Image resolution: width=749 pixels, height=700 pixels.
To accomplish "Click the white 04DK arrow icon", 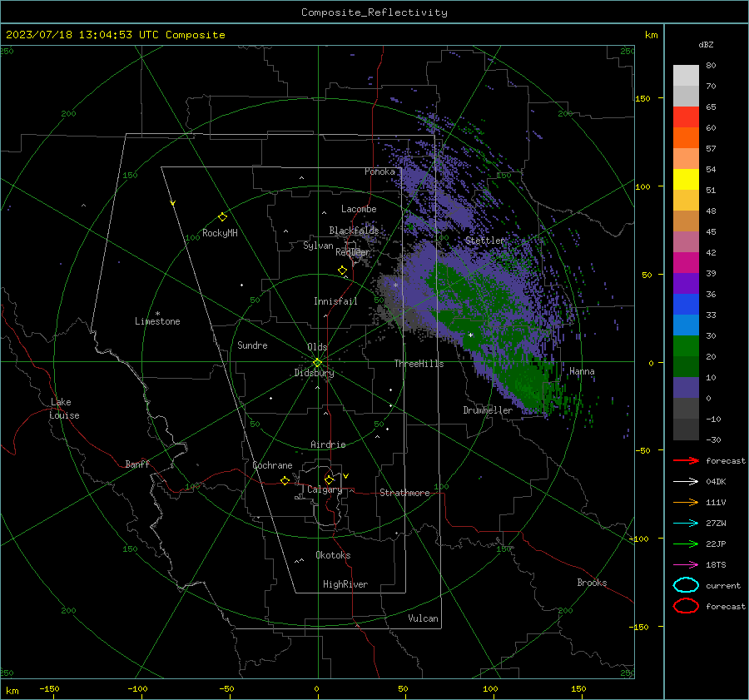I will tap(686, 482).
